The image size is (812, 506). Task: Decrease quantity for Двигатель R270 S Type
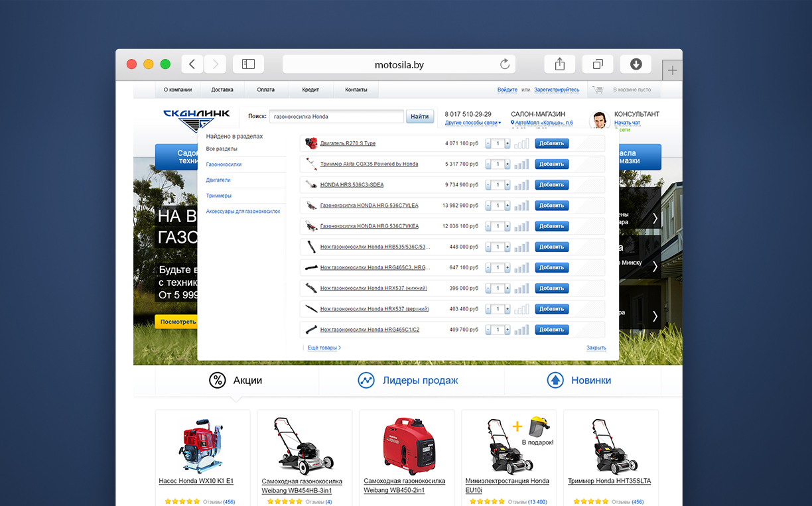coord(488,143)
